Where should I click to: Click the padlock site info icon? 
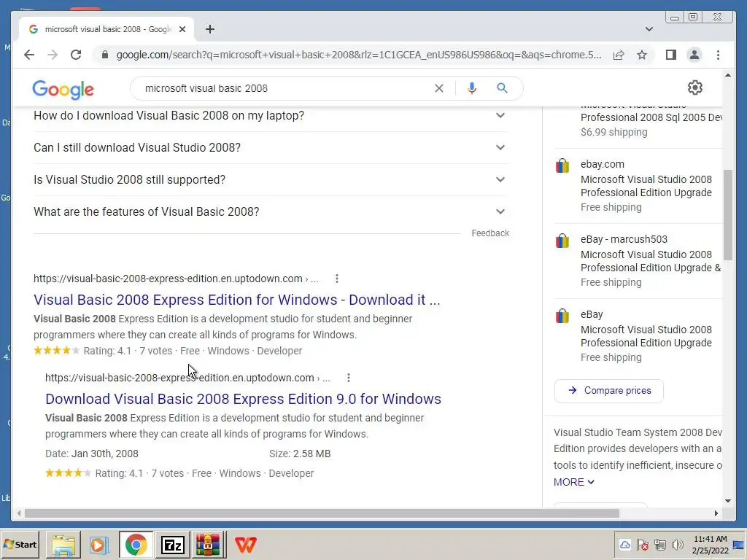[105, 55]
